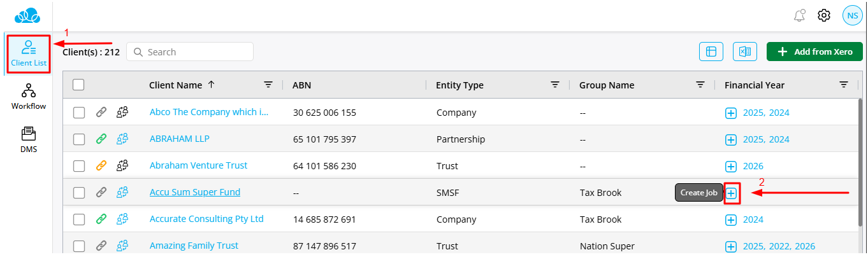Check the box for Accurate Consulting Pty Ltd

click(79, 219)
